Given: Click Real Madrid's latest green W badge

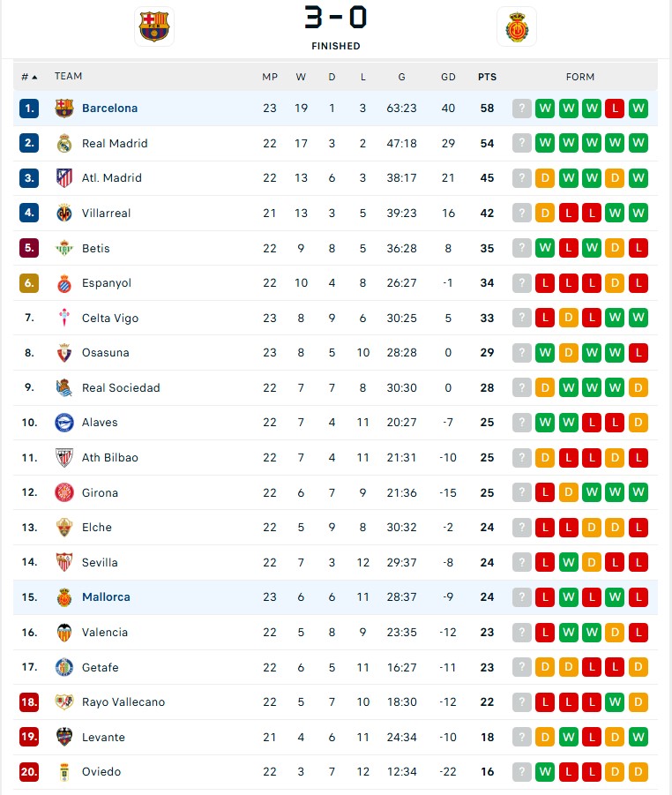Looking at the screenshot, I should [638, 143].
